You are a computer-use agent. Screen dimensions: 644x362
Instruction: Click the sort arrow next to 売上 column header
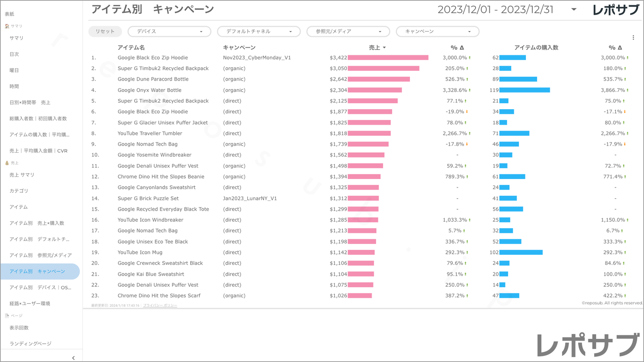(x=384, y=48)
